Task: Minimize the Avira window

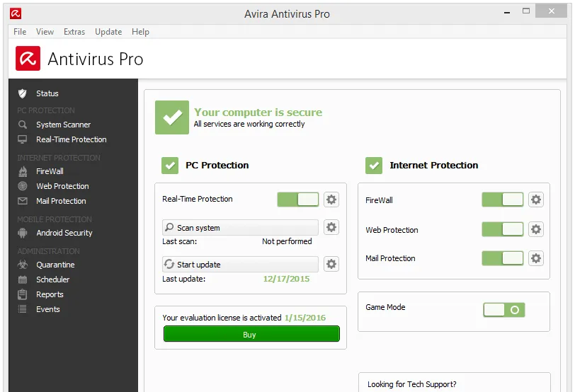Action: 507,13
